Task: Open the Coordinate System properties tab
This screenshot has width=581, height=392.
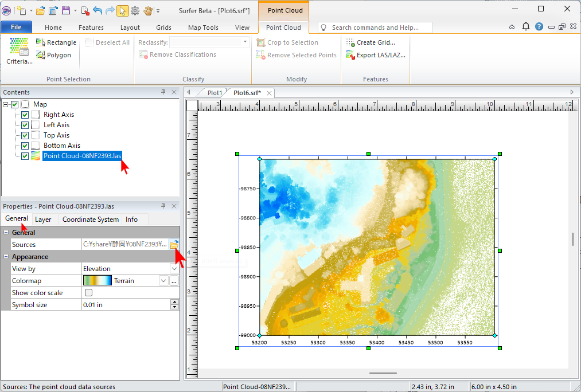Action: (x=91, y=219)
